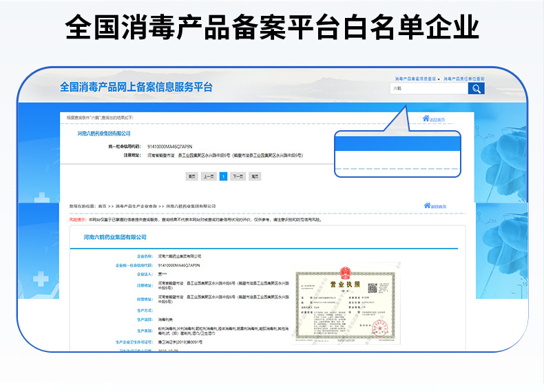The image size is (544, 392).
Task: Click the 风险提示 warning notice text
Action: click(196, 220)
